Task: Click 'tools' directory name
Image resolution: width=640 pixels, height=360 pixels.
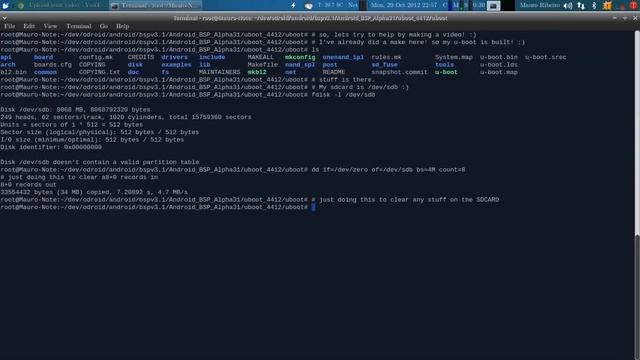Action: tap(444, 65)
